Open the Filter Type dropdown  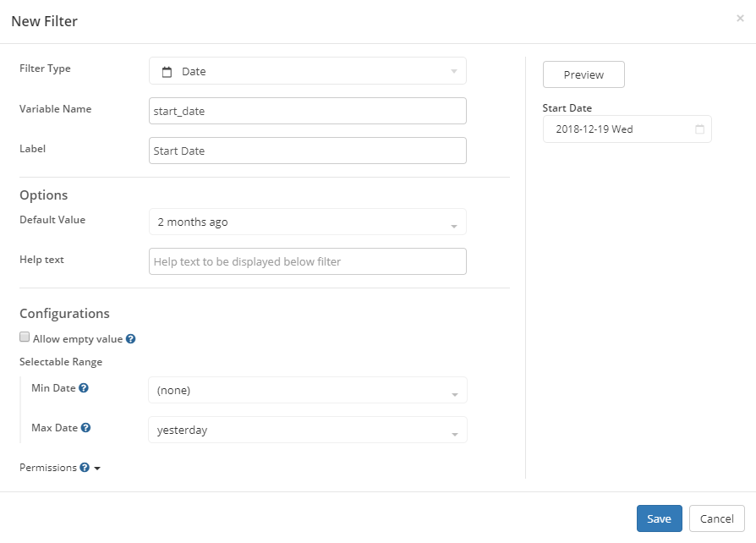point(308,71)
